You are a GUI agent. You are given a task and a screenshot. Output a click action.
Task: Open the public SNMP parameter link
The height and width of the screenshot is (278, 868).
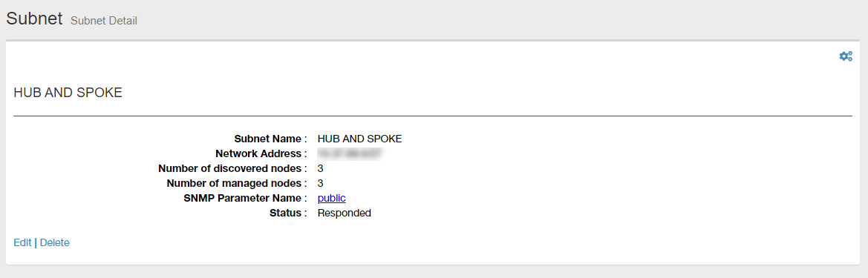pos(332,198)
